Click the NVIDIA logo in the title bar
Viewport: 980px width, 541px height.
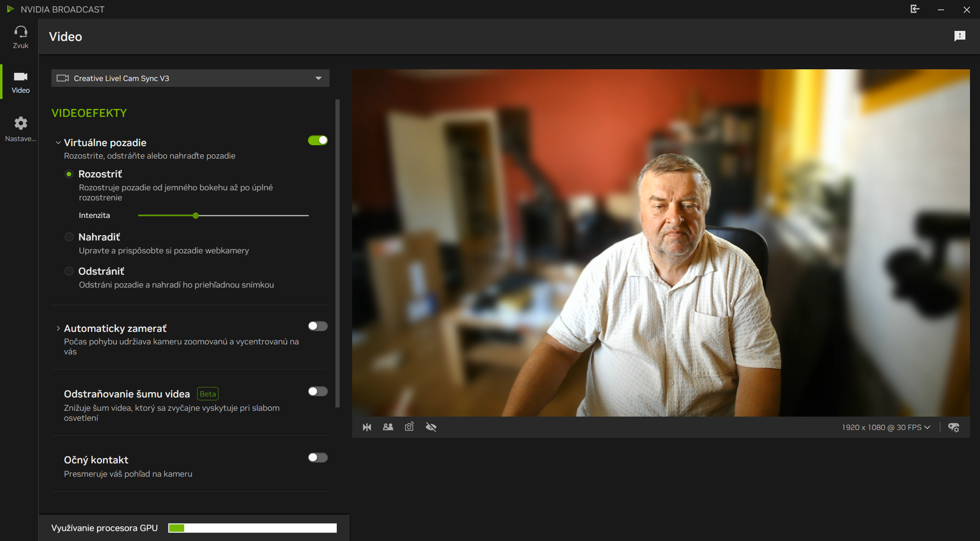point(11,9)
